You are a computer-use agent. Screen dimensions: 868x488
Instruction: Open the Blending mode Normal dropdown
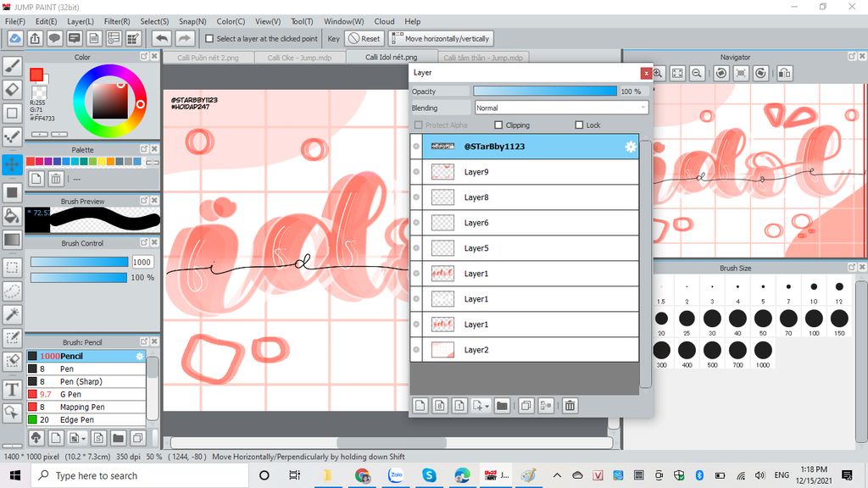click(x=561, y=108)
